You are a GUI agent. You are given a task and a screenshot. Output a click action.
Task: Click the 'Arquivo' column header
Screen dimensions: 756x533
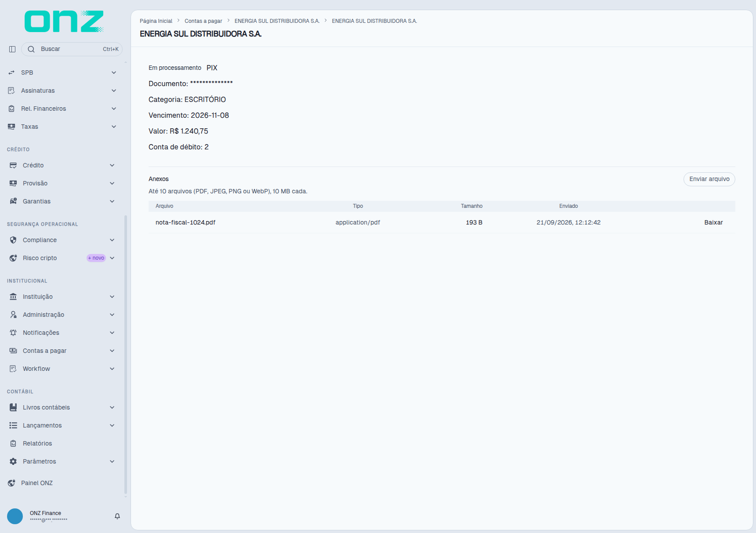coord(164,206)
